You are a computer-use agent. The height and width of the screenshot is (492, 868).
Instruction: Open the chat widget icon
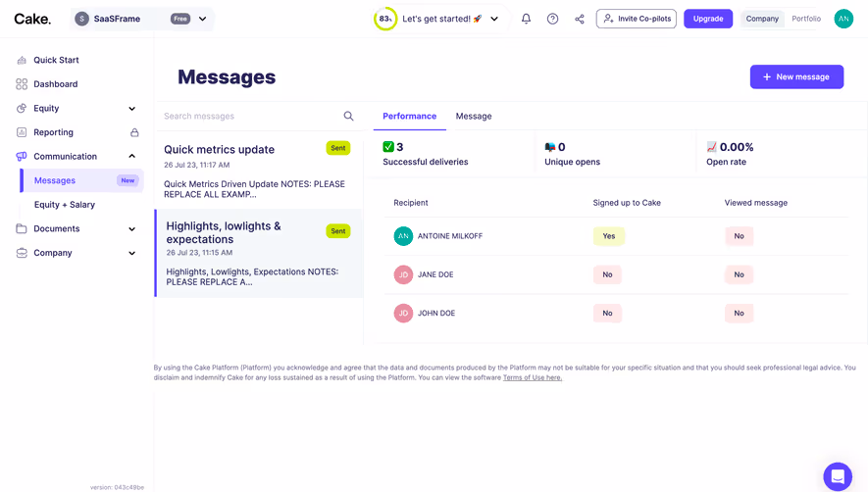click(x=838, y=476)
